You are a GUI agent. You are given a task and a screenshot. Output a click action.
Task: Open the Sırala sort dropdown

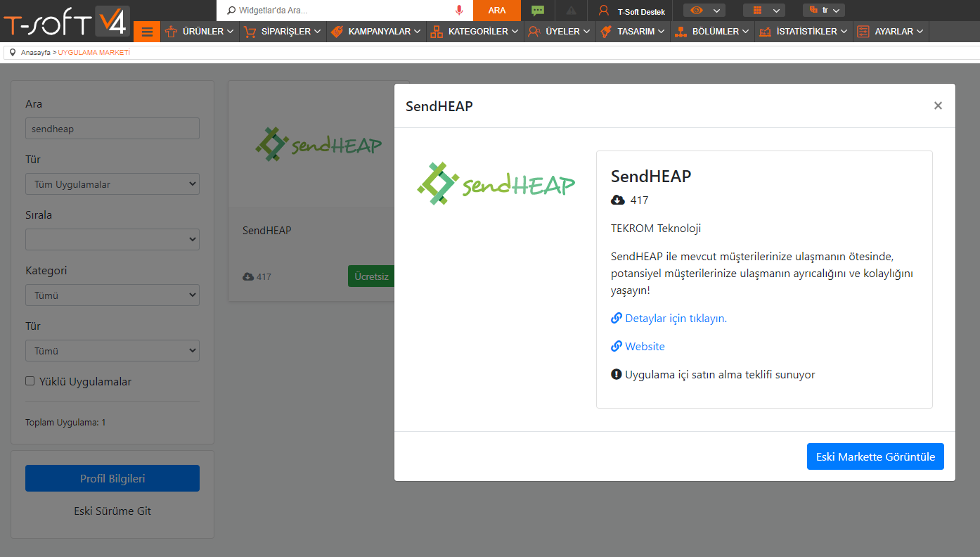click(112, 240)
